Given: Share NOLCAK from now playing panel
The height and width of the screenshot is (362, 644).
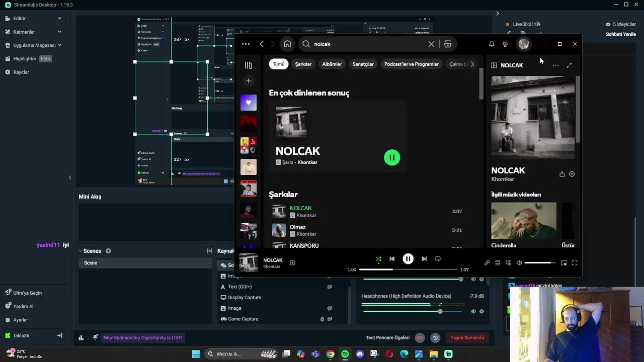Looking at the screenshot, I should pos(562,174).
